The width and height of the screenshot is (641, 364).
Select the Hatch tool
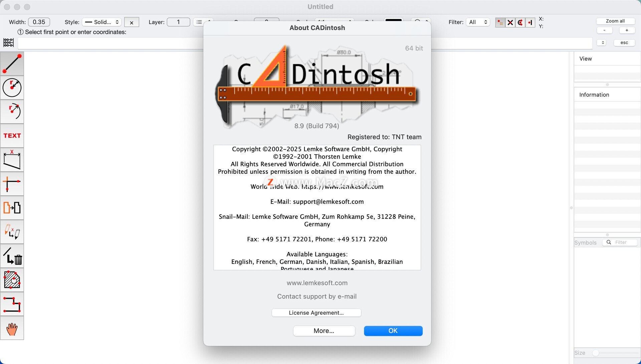[12, 280]
